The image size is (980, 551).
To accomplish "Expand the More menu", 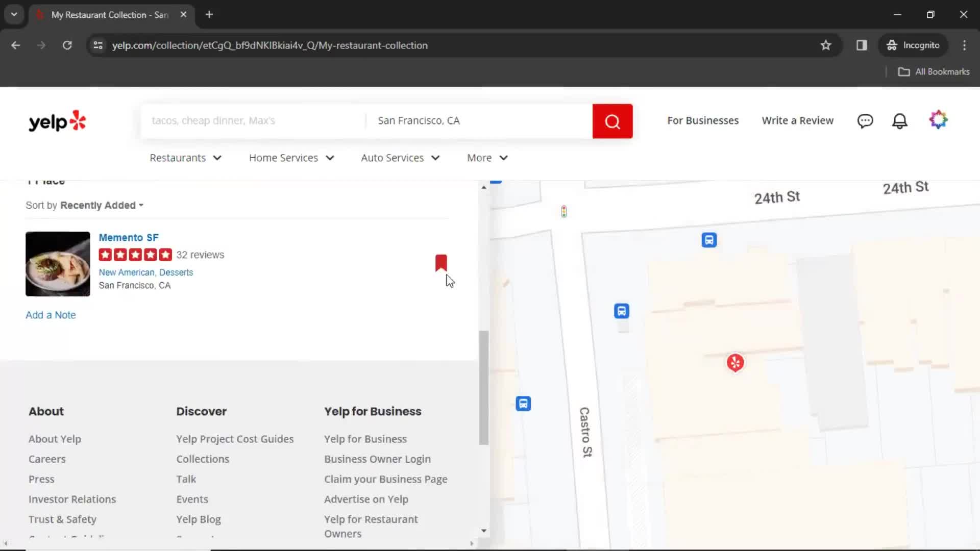I will (x=487, y=158).
